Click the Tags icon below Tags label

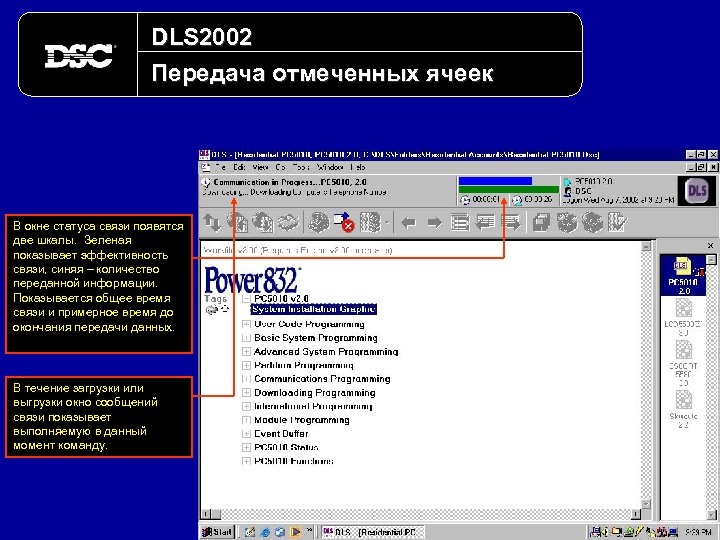pos(212,309)
